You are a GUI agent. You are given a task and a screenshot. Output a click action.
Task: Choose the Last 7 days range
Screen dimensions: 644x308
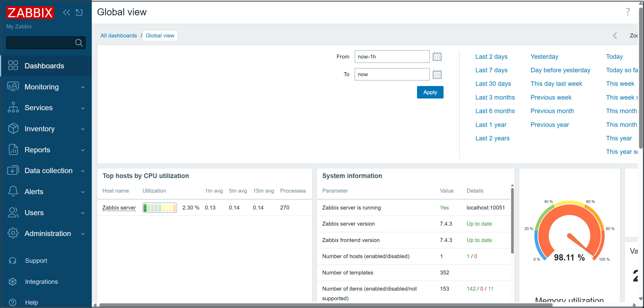pyautogui.click(x=491, y=70)
